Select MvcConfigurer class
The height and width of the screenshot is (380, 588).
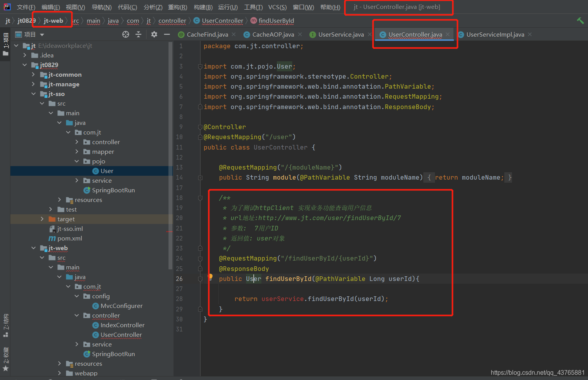pyautogui.click(x=118, y=306)
